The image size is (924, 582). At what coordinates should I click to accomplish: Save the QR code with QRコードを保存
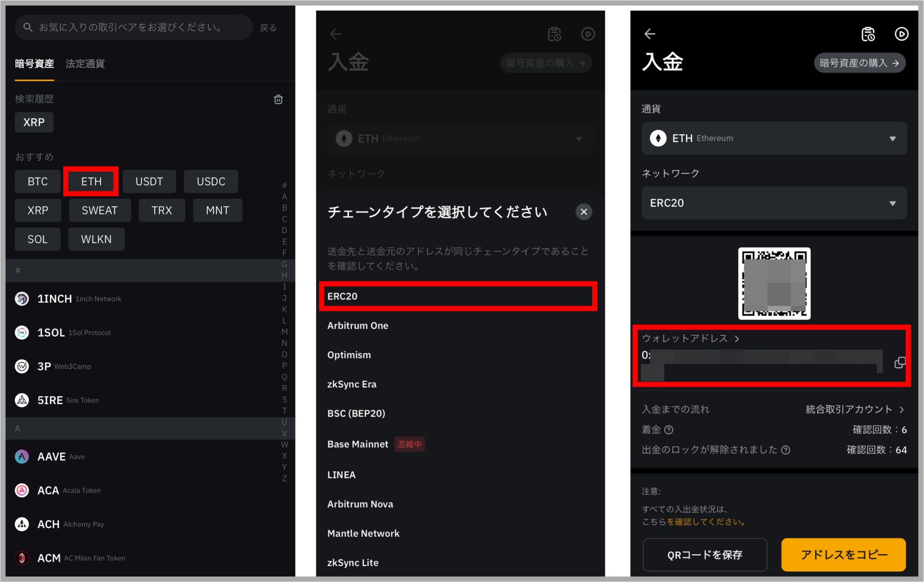pos(705,555)
